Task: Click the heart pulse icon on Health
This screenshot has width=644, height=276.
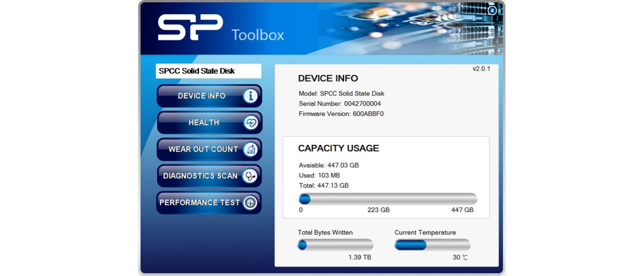Action: tap(251, 123)
